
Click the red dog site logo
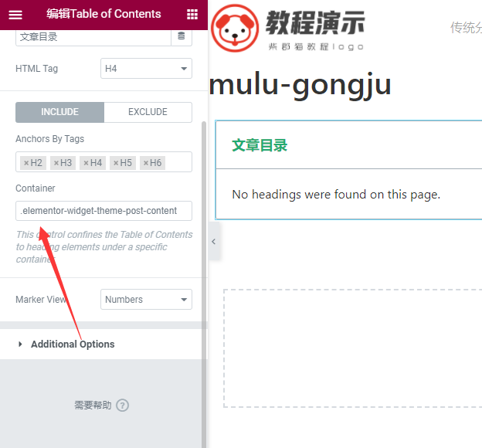tap(235, 28)
